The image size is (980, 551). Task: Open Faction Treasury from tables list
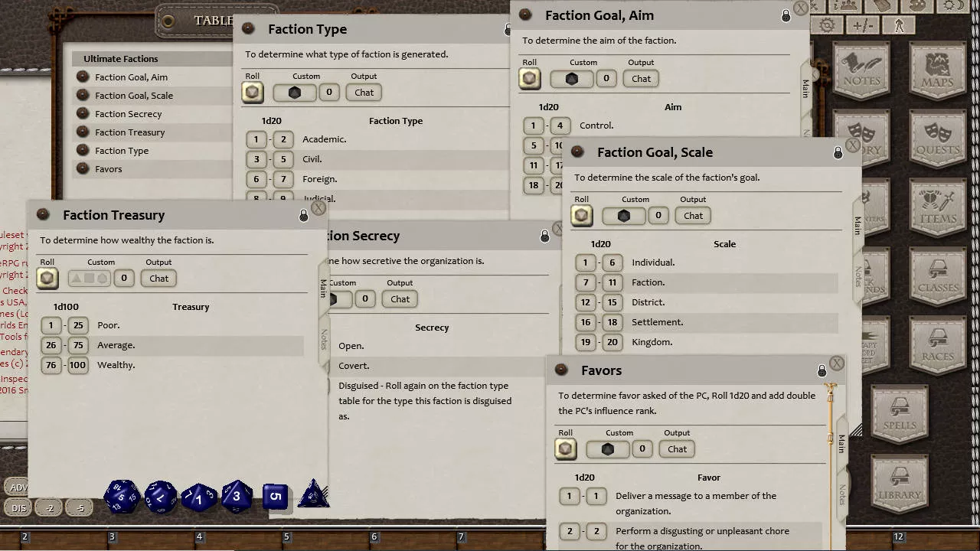[129, 132]
